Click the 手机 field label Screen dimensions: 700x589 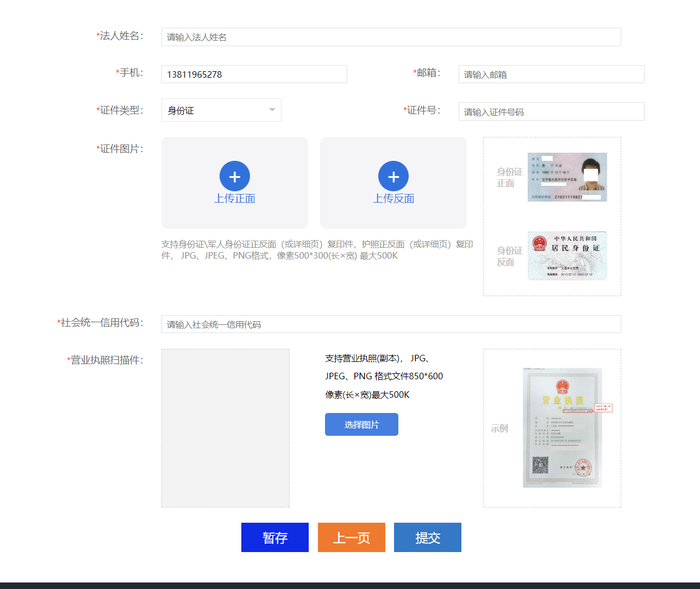coord(130,73)
